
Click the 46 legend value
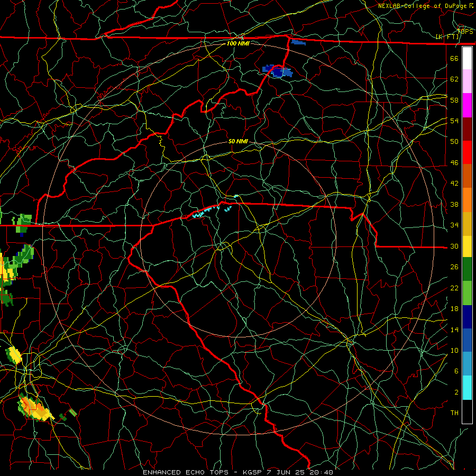454,163
